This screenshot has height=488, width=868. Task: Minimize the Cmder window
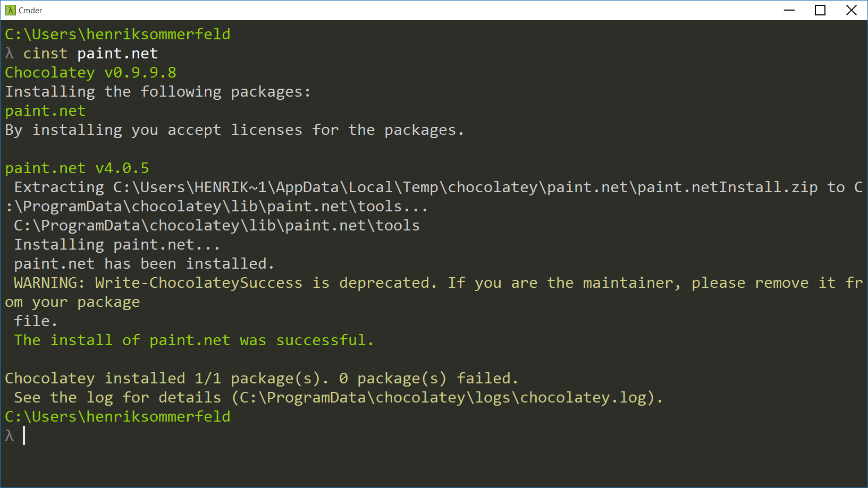(790, 10)
